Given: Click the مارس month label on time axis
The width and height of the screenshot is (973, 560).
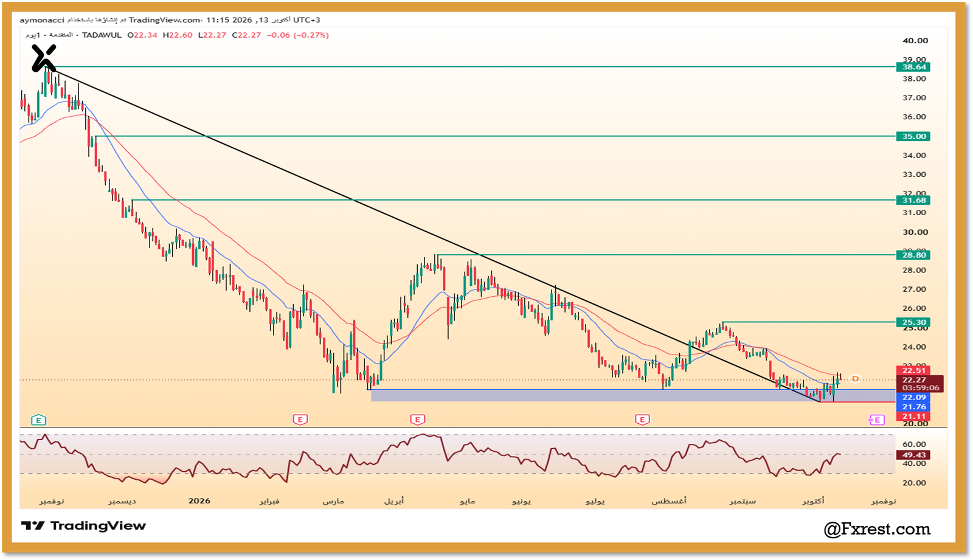Looking at the screenshot, I should coord(333,501).
